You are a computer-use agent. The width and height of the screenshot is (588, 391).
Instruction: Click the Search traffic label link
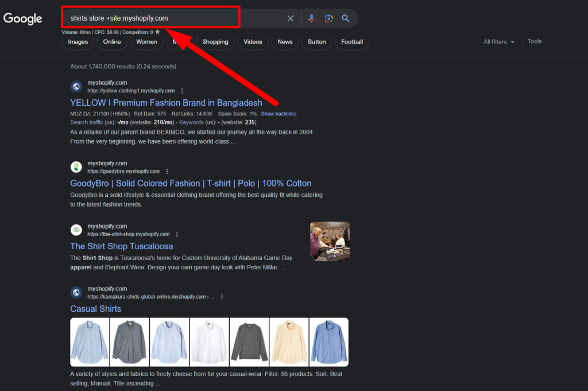tap(86, 122)
